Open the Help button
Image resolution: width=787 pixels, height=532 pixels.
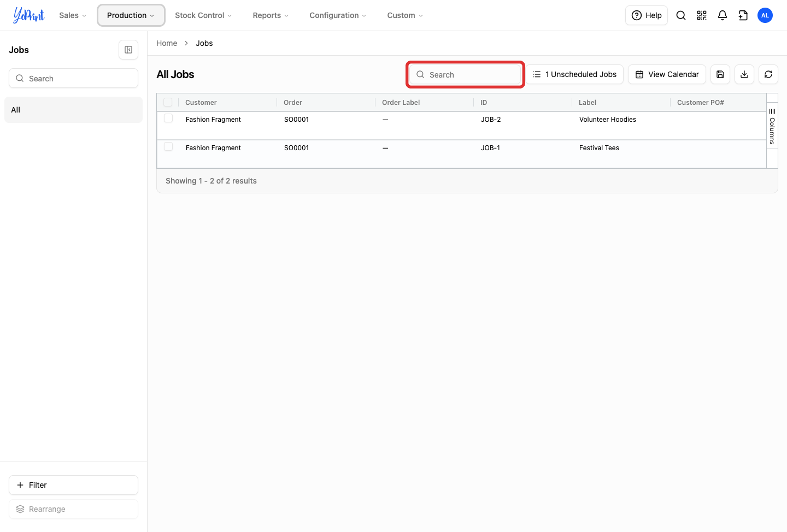[647, 15]
